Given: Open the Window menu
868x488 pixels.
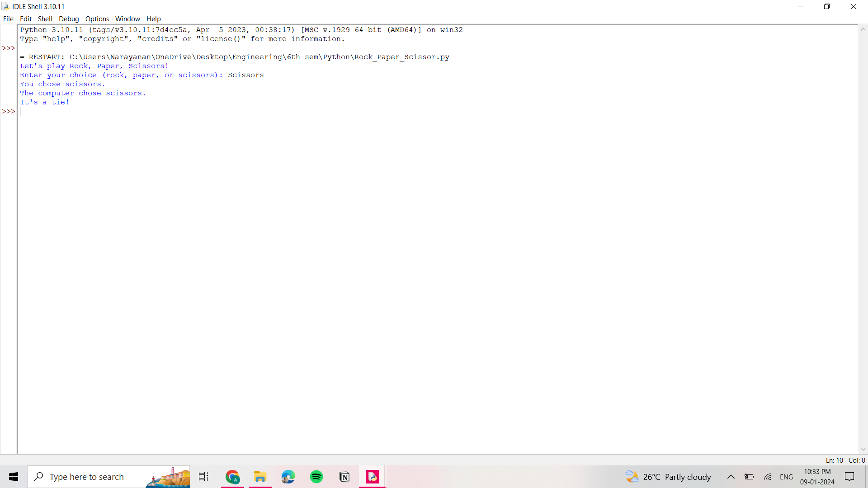Looking at the screenshot, I should (127, 19).
